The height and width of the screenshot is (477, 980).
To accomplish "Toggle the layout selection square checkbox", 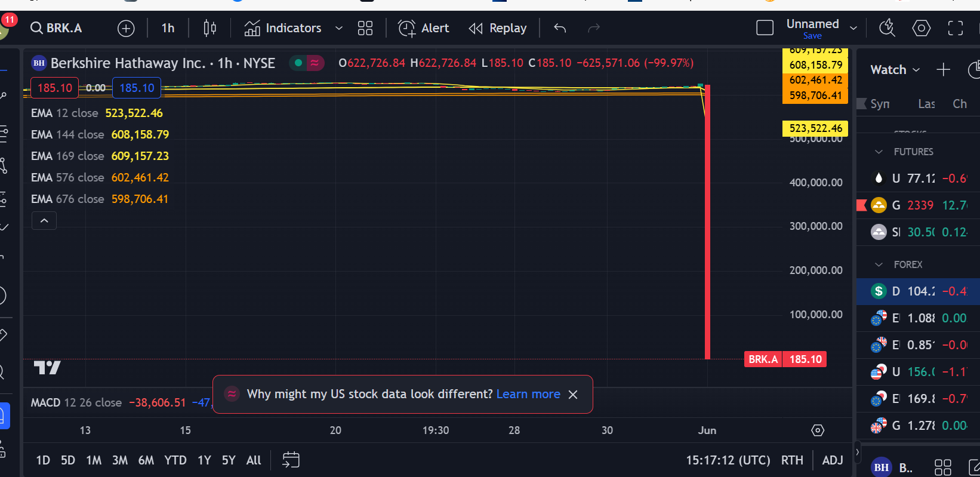I will (x=765, y=28).
